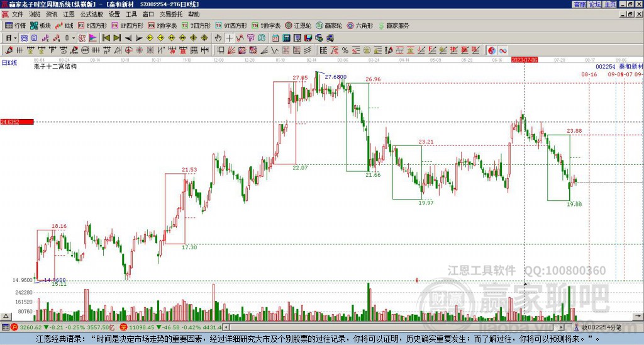Viewport: 644px width, 345px height.
Task: Click the status bar grid icon
Action: [x=5, y=327]
